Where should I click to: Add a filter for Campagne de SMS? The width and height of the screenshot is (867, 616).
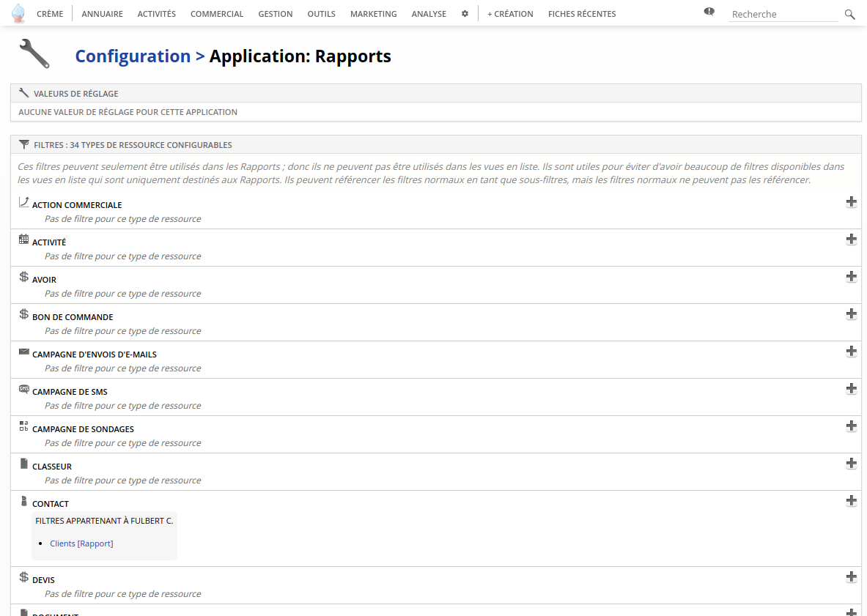852,388
